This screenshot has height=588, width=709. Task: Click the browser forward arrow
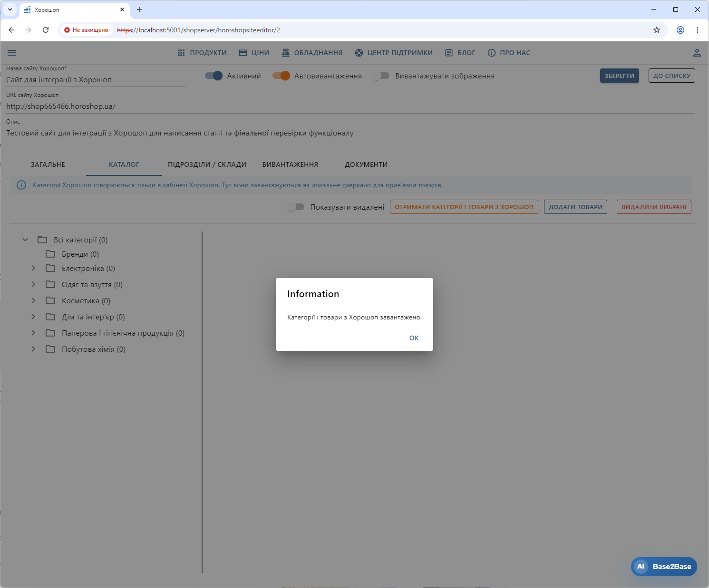29,30
